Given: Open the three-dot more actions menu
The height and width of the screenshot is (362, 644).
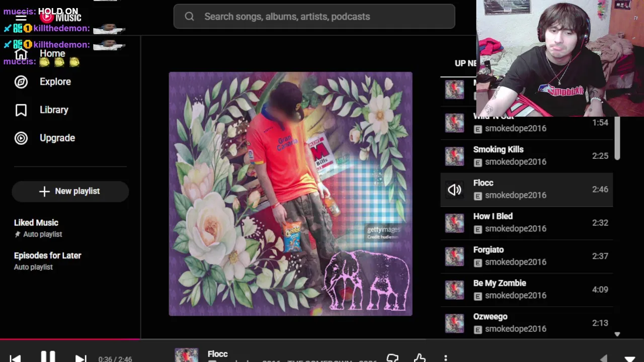Looking at the screenshot, I should 446,358.
